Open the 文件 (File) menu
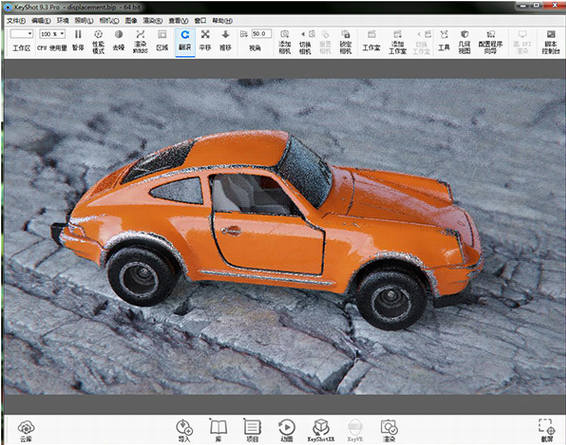 pyautogui.click(x=16, y=21)
